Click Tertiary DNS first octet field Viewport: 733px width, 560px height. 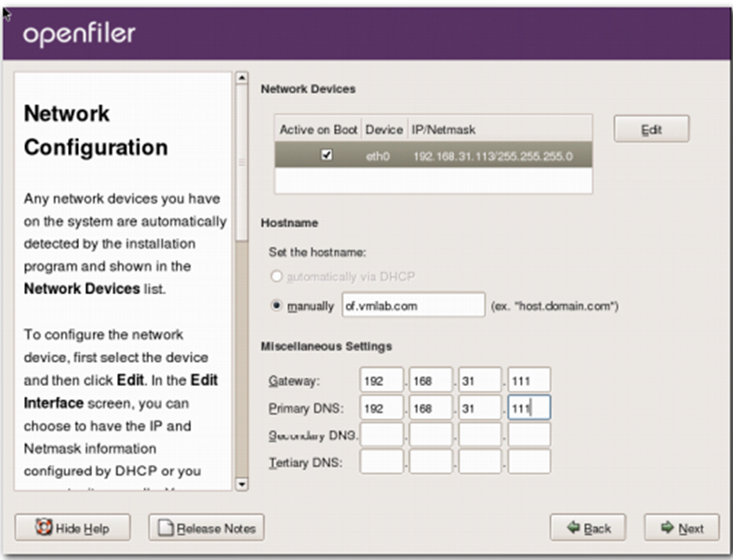click(x=381, y=461)
